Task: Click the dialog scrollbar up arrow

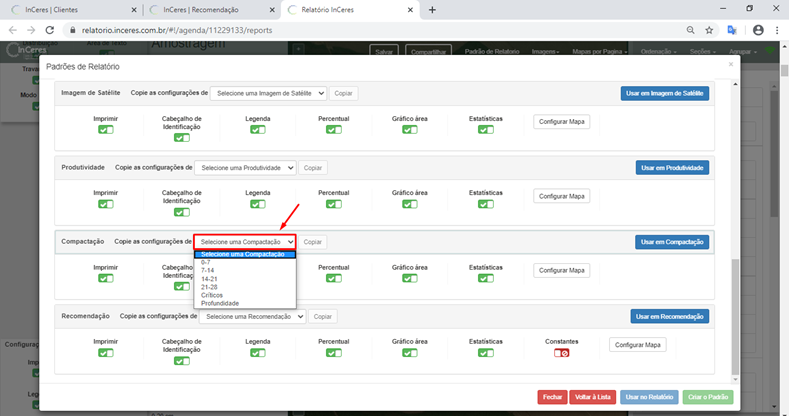Action: coord(735,84)
